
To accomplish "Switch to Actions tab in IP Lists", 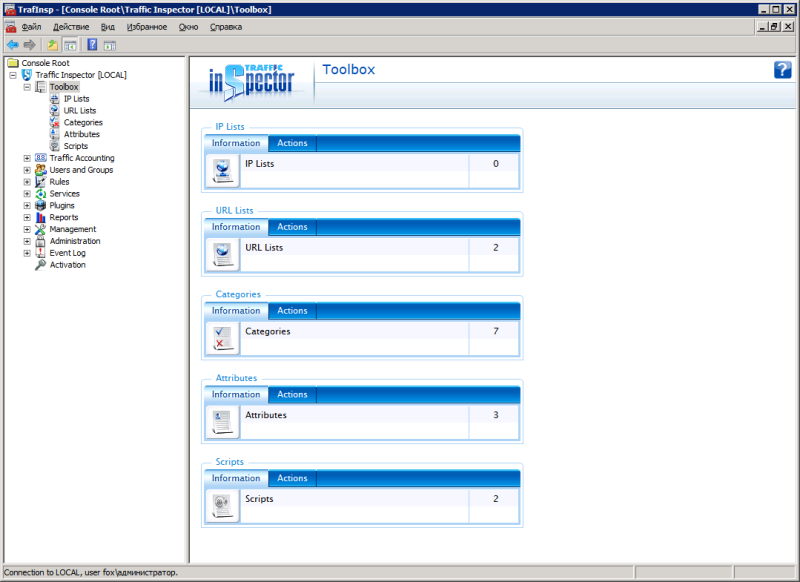I will [x=292, y=143].
